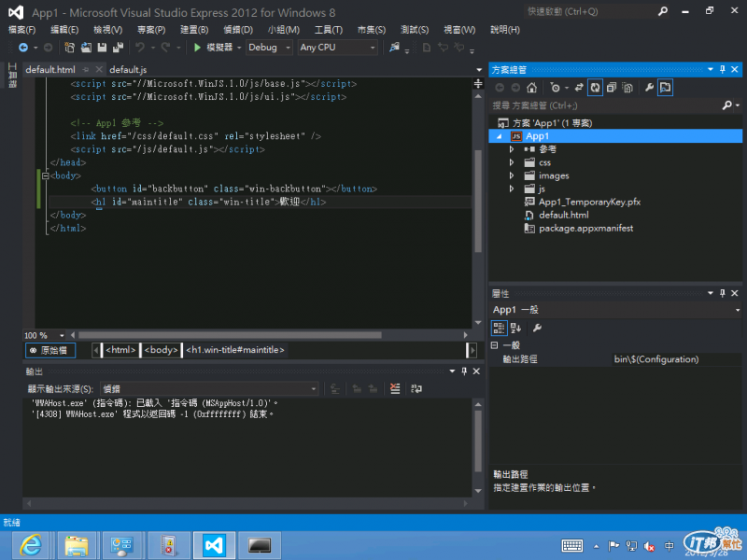Toggle Categorized view in Properties panel

point(499,329)
